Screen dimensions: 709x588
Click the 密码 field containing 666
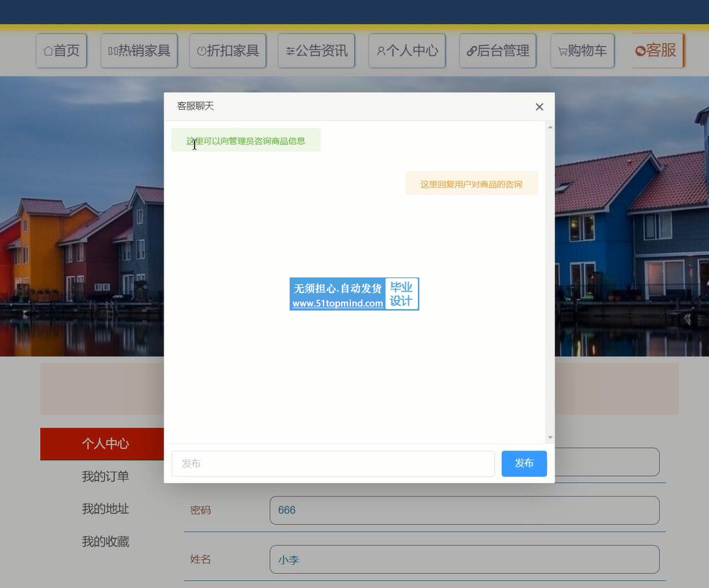[x=464, y=511]
